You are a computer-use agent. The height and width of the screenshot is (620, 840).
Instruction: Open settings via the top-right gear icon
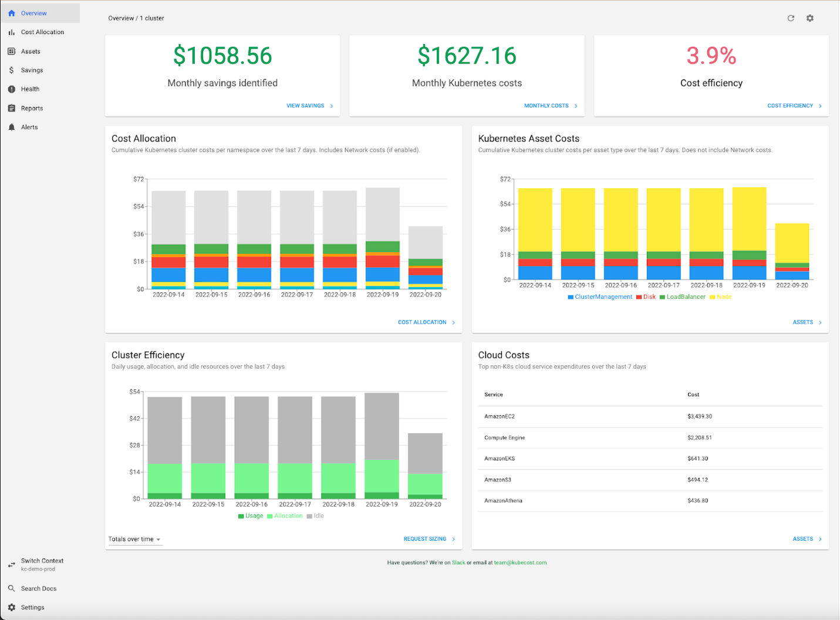[x=810, y=18]
